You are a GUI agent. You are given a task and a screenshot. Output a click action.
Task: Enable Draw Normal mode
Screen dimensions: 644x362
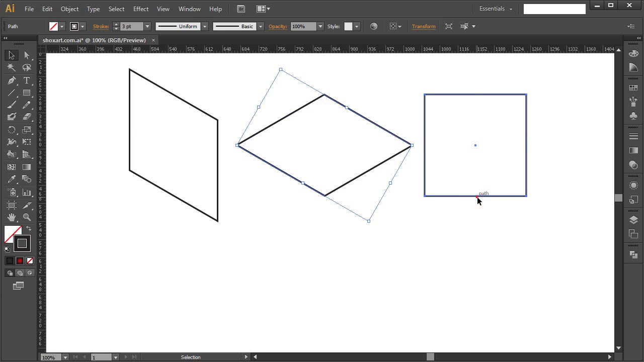[x=10, y=273]
